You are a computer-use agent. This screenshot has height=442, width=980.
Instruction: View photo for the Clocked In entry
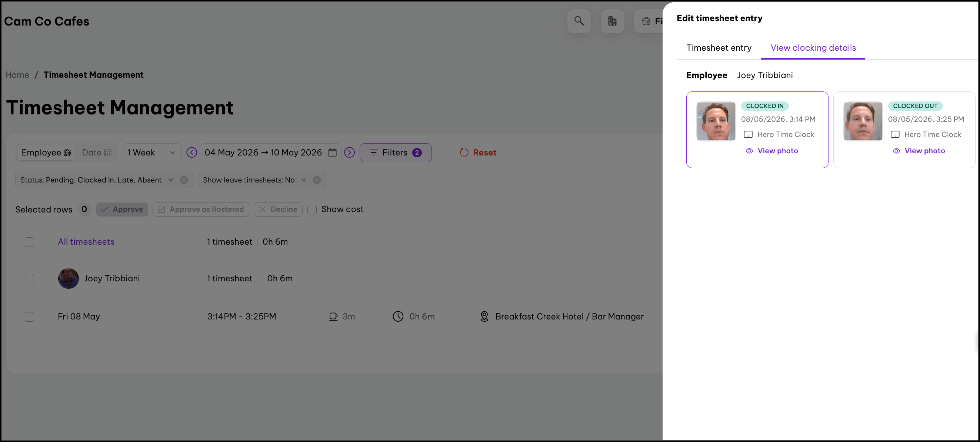[x=772, y=151]
